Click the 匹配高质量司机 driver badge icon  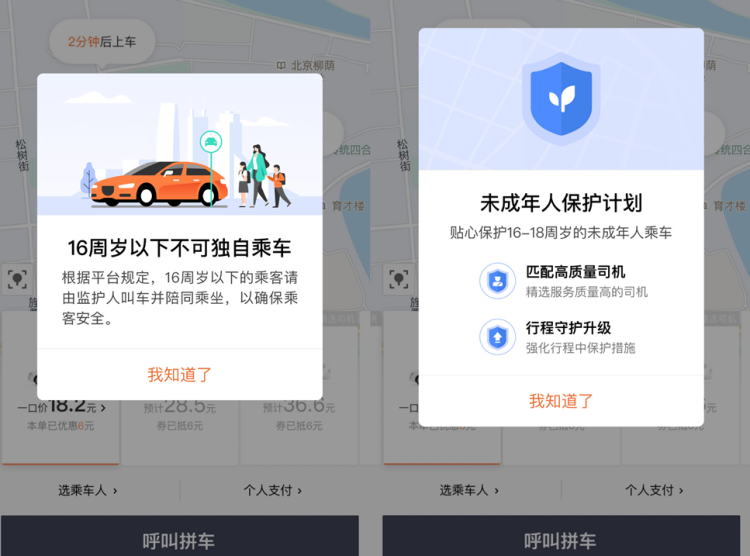tap(497, 281)
